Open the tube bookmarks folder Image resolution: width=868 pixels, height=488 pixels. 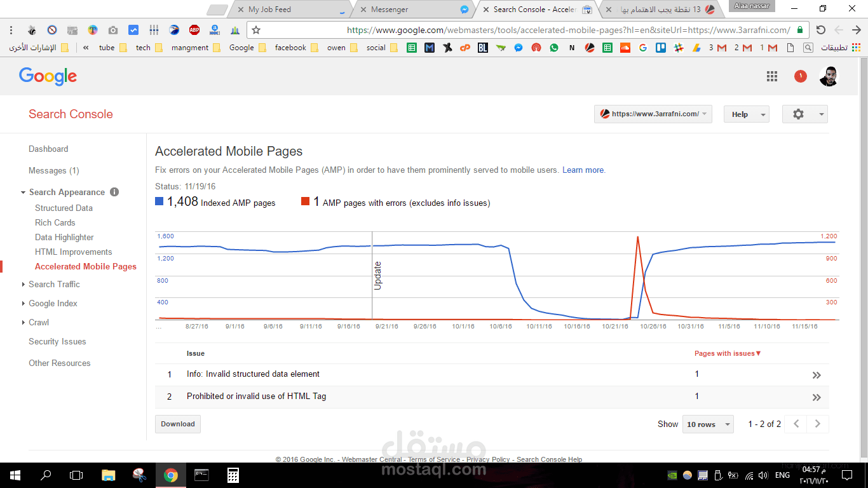113,48
